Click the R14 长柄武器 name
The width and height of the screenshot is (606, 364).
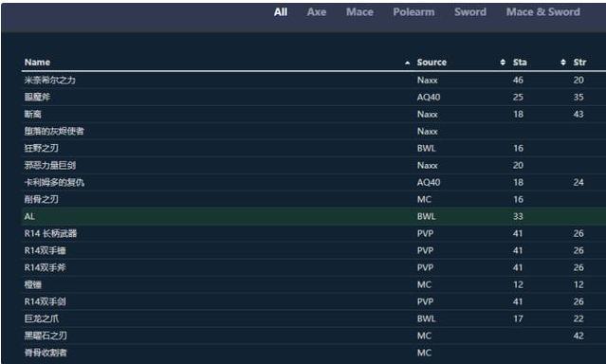tap(50, 233)
